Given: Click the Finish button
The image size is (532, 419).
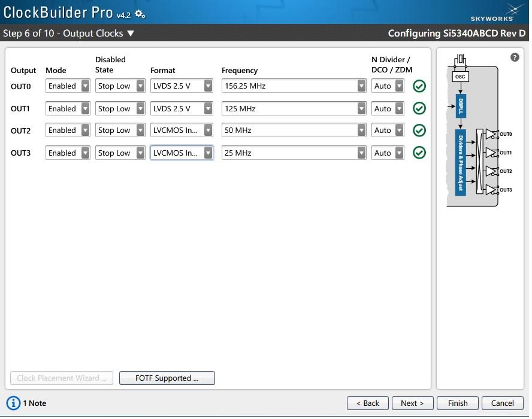Looking at the screenshot, I should (x=457, y=403).
